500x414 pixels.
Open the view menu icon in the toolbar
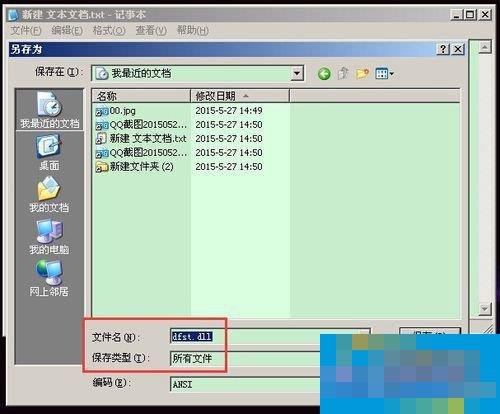coord(384,74)
